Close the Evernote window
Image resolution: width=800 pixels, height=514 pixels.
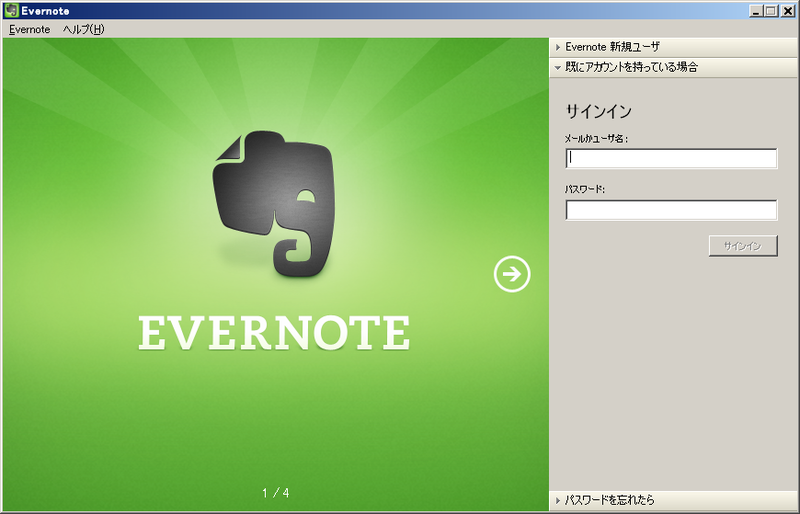pyautogui.click(x=788, y=11)
